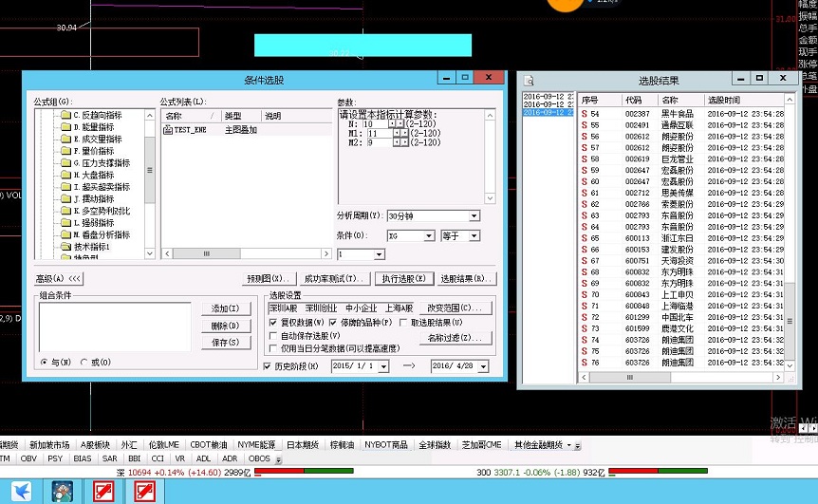Open the blue bird app in the taskbar
This screenshot has width=818, height=504.
(20, 491)
